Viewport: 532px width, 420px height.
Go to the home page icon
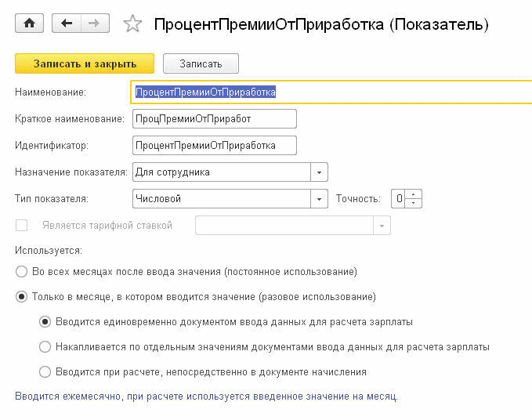point(29,23)
